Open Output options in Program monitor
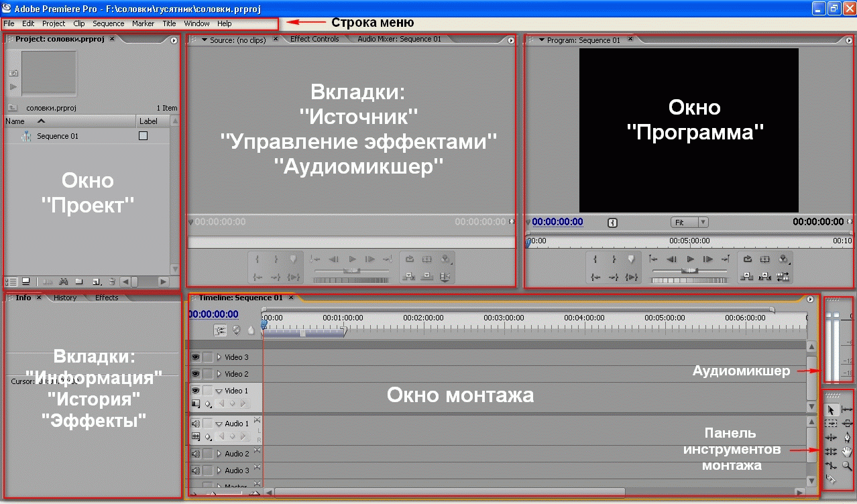The height and width of the screenshot is (504, 857). coord(783,259)
